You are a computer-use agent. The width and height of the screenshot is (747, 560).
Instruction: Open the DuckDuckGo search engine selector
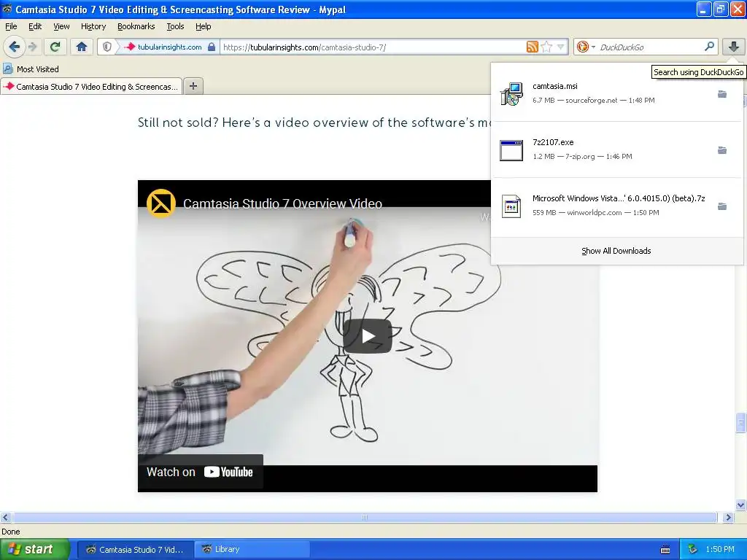pyautogui.click(x=586, y=47)
